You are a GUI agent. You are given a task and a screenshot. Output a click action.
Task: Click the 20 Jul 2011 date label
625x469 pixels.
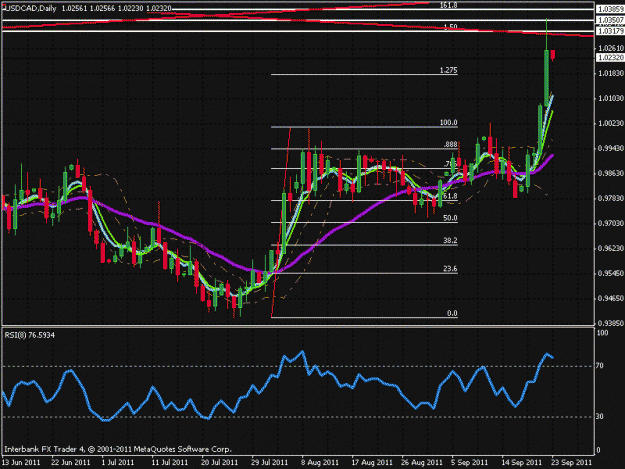tap(220, 462)
